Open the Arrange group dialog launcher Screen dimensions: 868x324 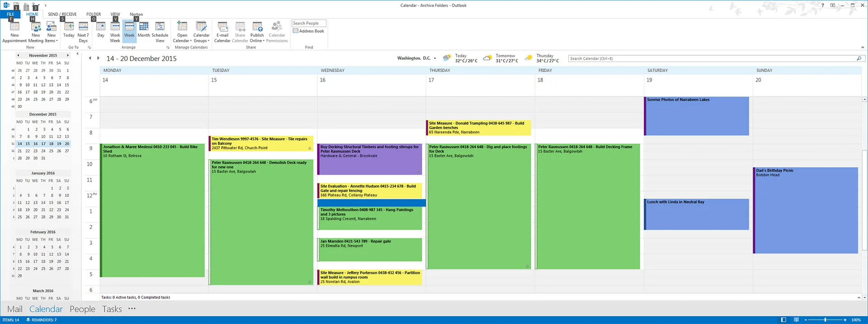168,47
